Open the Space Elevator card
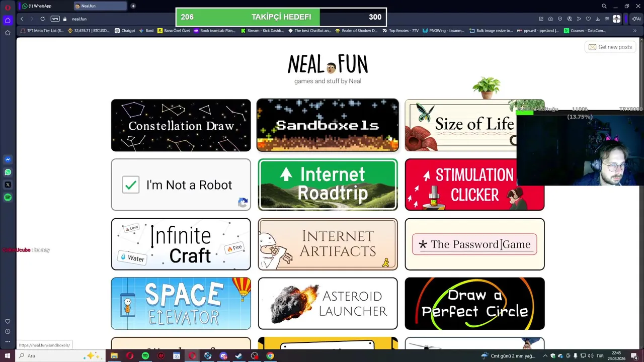The height and width of the screenshot is (362, 644). tap(181, 303)
